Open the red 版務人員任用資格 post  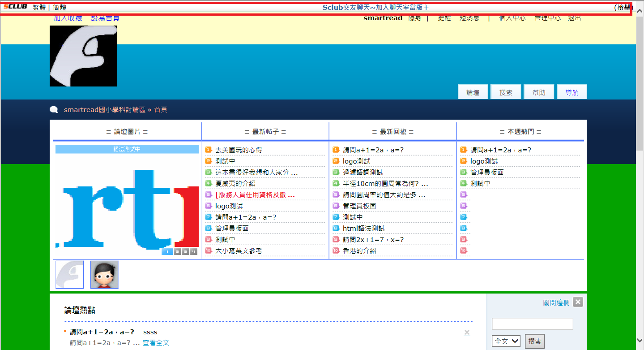[255, 195]
